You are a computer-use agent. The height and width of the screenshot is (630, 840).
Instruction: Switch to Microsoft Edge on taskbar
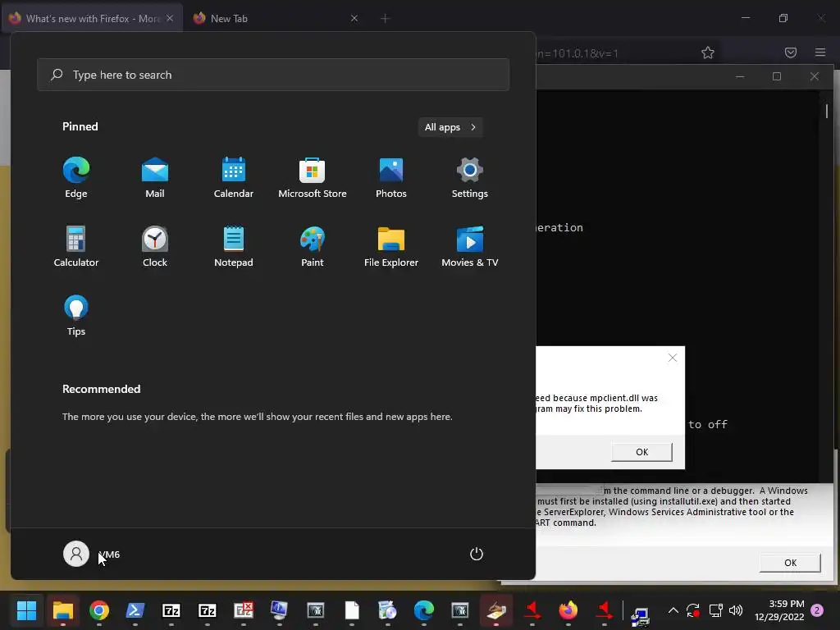click(424, 610)
